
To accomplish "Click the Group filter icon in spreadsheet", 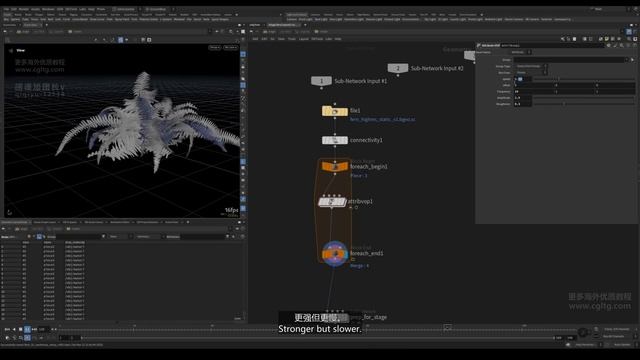I will (103, 237).
